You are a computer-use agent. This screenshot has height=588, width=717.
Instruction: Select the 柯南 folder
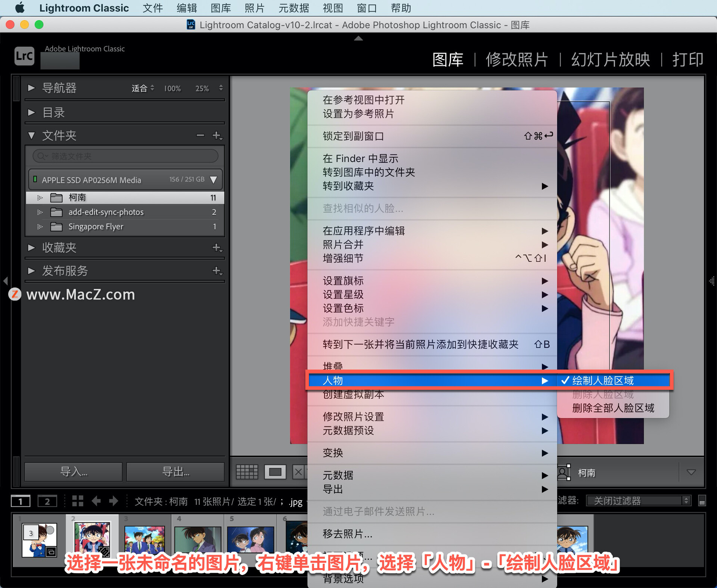pyautogui.click(x=125, y=197)
